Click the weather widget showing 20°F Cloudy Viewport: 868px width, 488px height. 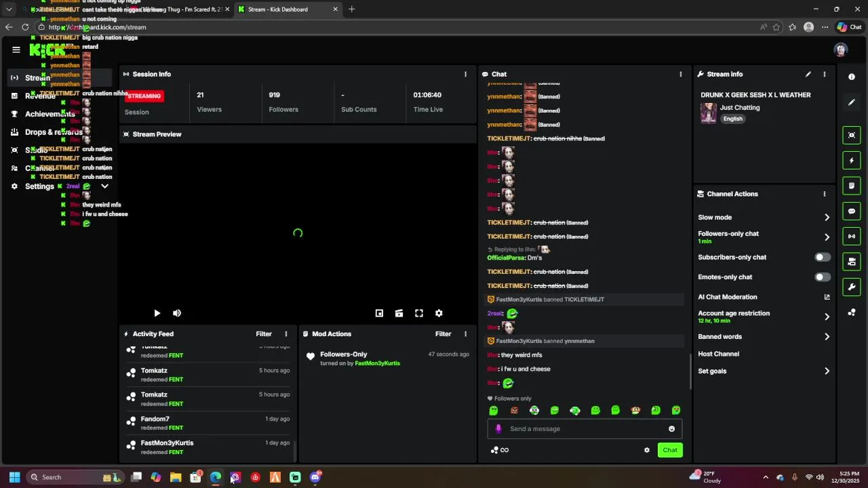[x=706, y=477]
